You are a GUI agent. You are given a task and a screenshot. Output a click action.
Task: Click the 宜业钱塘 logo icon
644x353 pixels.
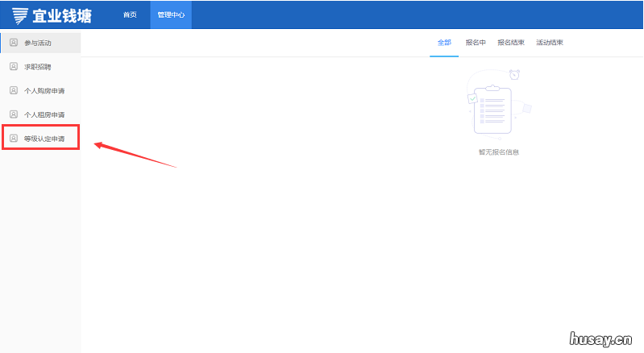pyautogui.click(x=20, y=15)
